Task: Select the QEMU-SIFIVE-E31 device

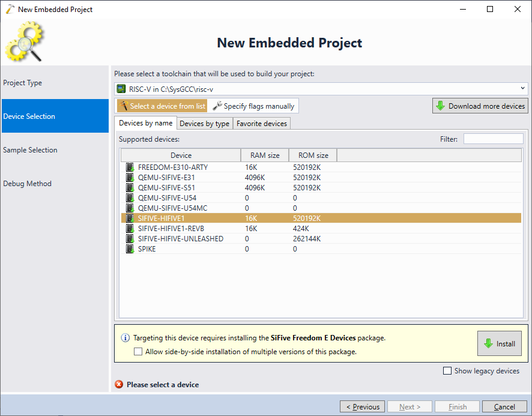Action: [x=166, y=177]
